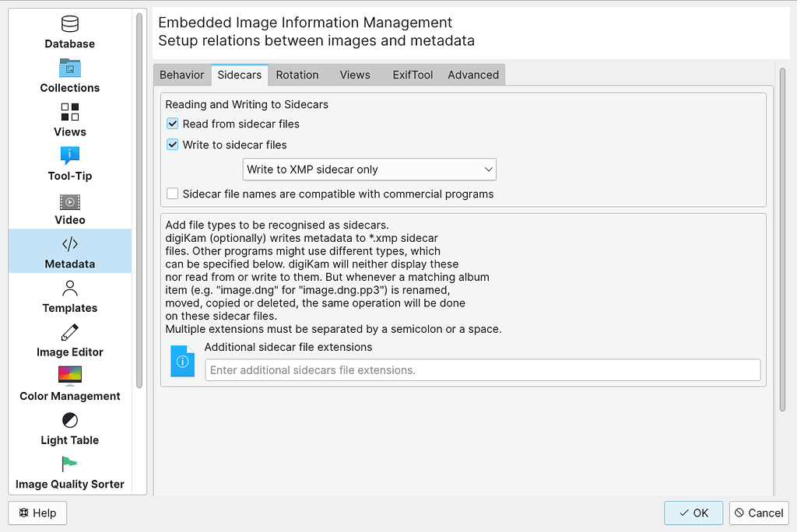Viewport: 797px width, 532px height.
Task: Select the Collections folder icon
Action: 69,68
